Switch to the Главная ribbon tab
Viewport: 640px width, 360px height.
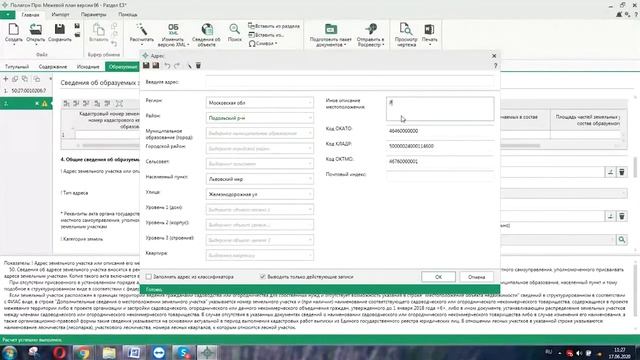[31, 15]
